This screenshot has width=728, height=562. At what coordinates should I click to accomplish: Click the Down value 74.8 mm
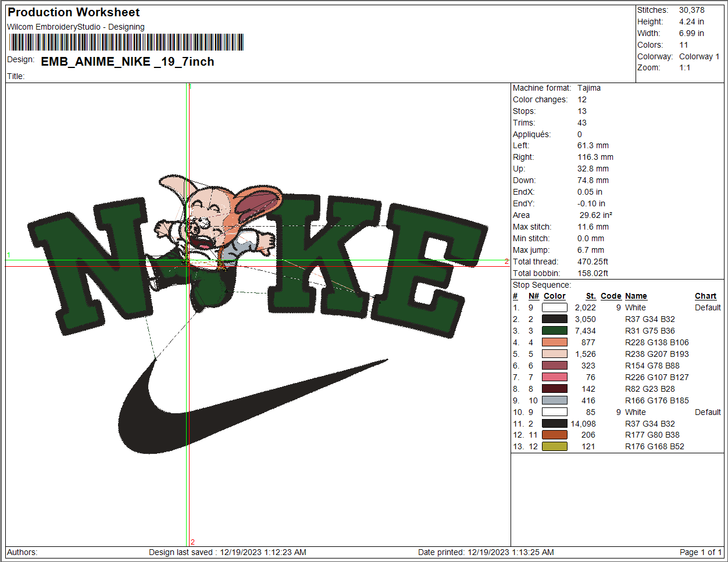point(593,180)
